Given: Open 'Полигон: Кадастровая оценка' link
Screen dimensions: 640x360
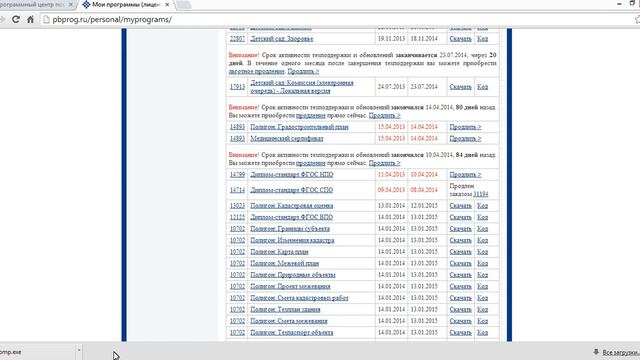Looking at the screenshot, I should click(x=291, y=205).
